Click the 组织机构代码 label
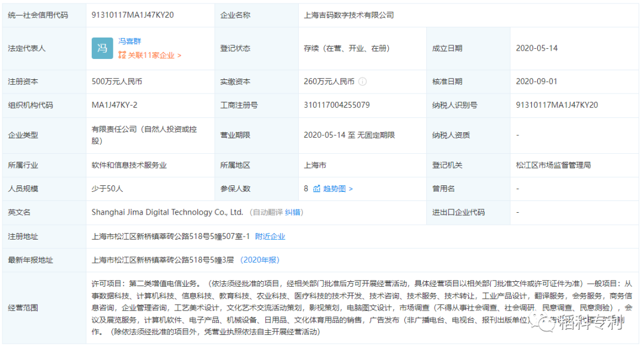 (x=30, y=105)
